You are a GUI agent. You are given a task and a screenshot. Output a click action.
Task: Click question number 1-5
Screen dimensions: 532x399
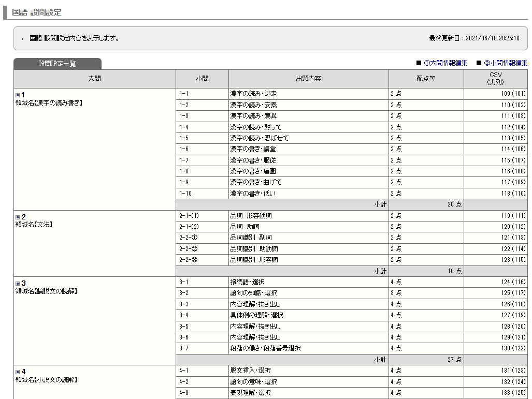pos(184,138)
